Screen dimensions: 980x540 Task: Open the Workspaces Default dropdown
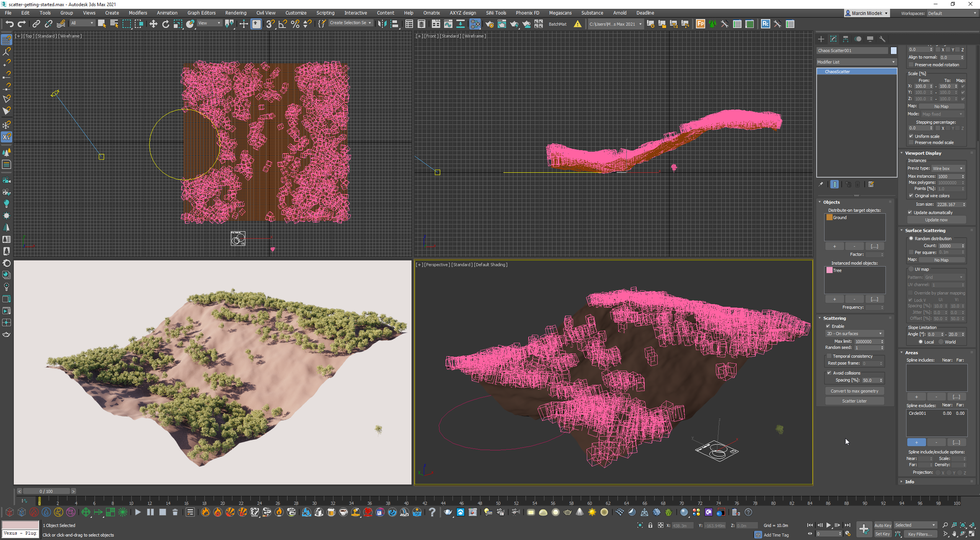tap(952, 13)
